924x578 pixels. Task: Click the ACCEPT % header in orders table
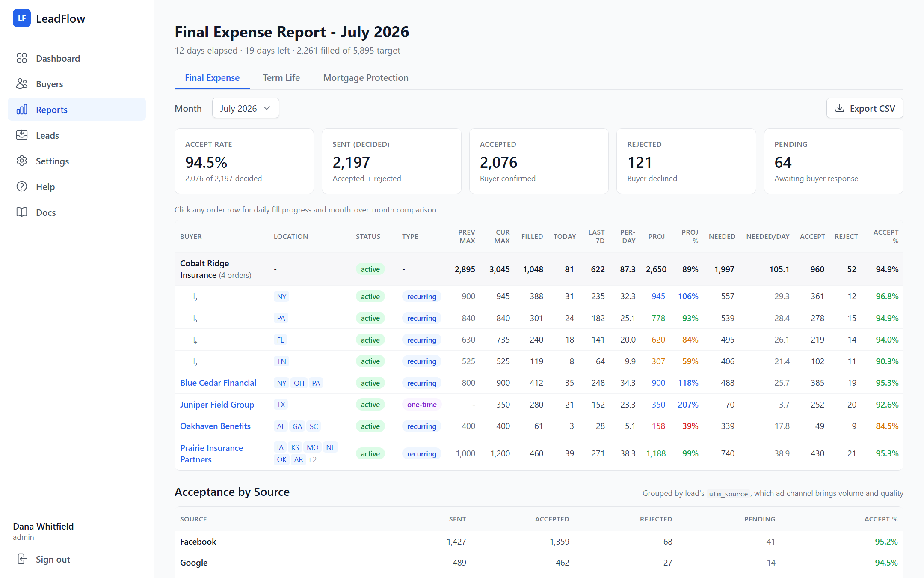point(886,236)
